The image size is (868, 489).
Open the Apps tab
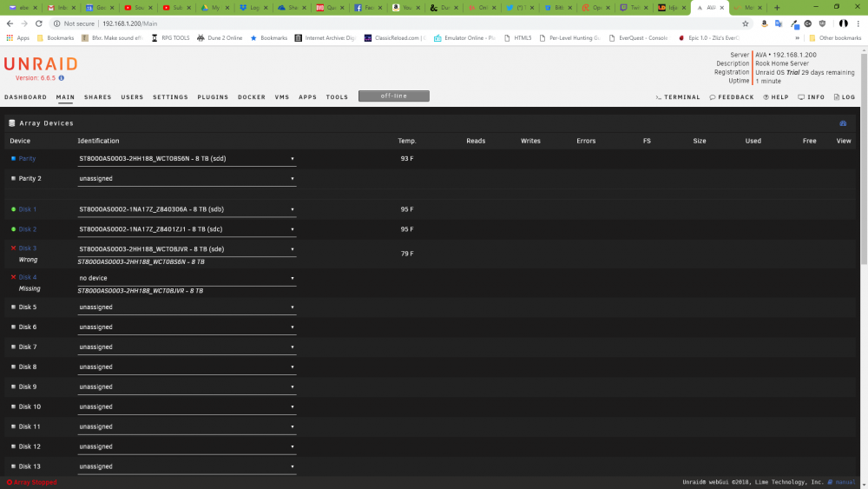(x=308, y=97)
